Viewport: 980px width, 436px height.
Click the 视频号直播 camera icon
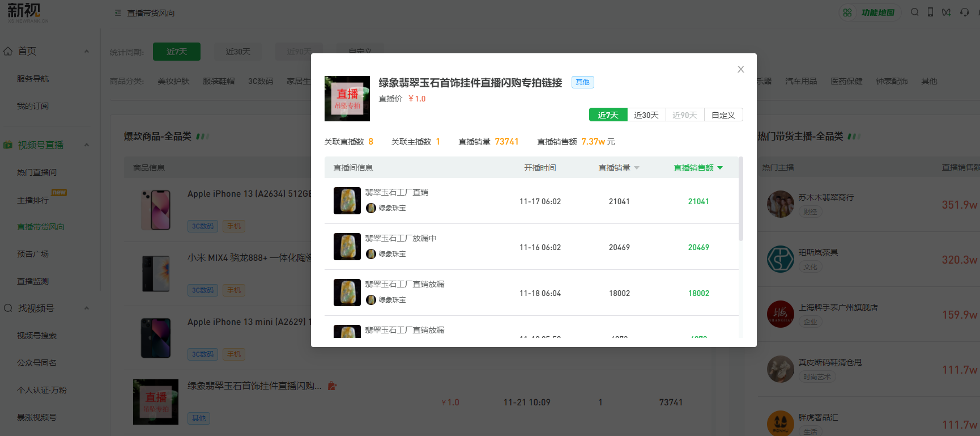coord(8,145)
